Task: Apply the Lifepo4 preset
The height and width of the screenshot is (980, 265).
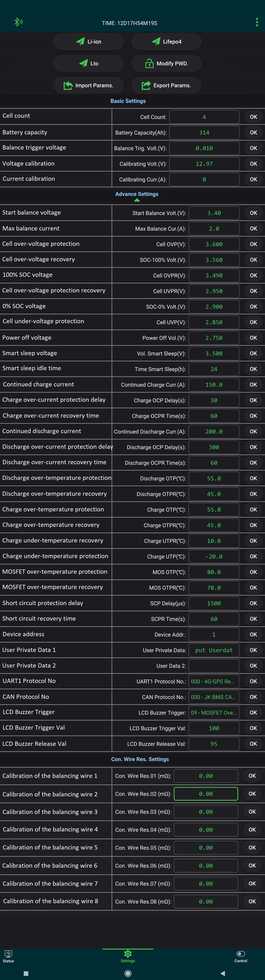Action: point(166,41)
